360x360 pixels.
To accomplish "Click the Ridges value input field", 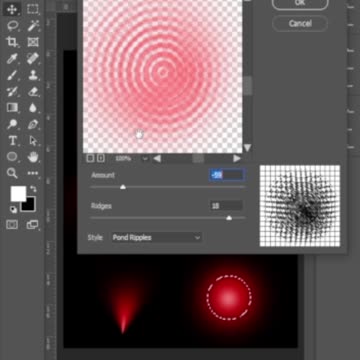I will pyautogui.click(x=226, y=206).
